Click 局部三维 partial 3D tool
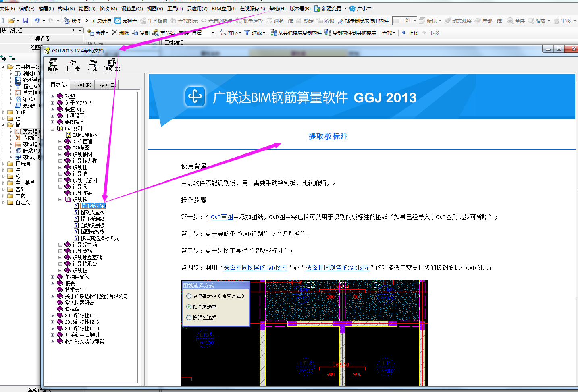The width and height of the screenshot is (578, 392). [488, 21]
